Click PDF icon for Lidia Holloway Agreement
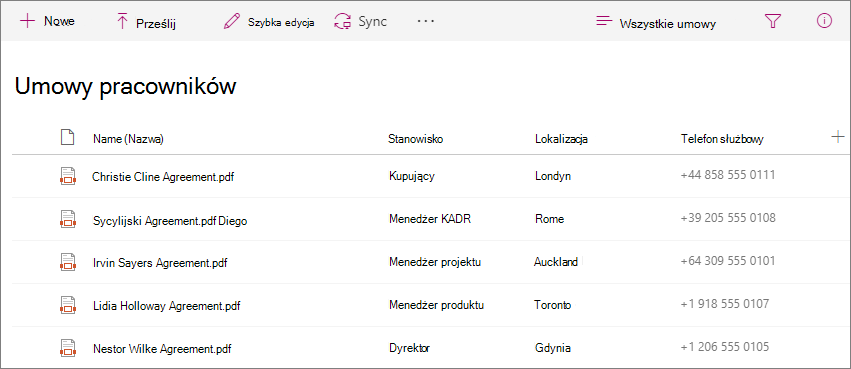 (x=67, y=304)
